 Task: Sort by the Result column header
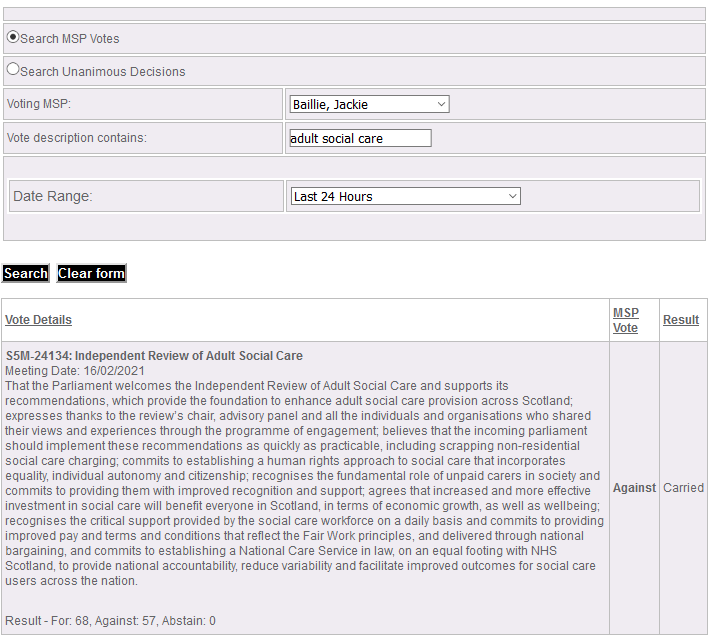[x=681, y=320]
